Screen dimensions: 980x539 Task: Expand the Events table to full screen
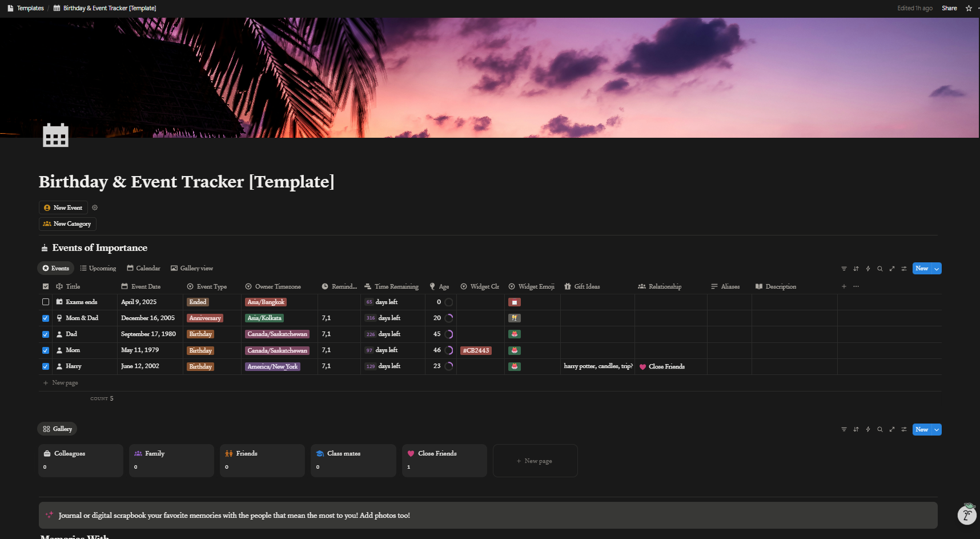click(x=892, y=268)
